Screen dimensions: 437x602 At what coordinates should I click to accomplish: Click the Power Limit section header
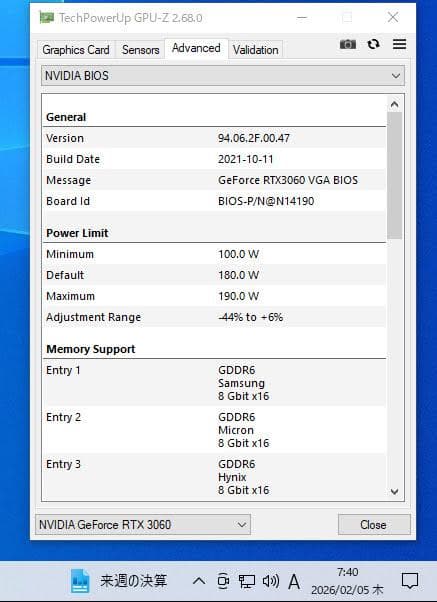pyautogui.click(x=77, y=233)
